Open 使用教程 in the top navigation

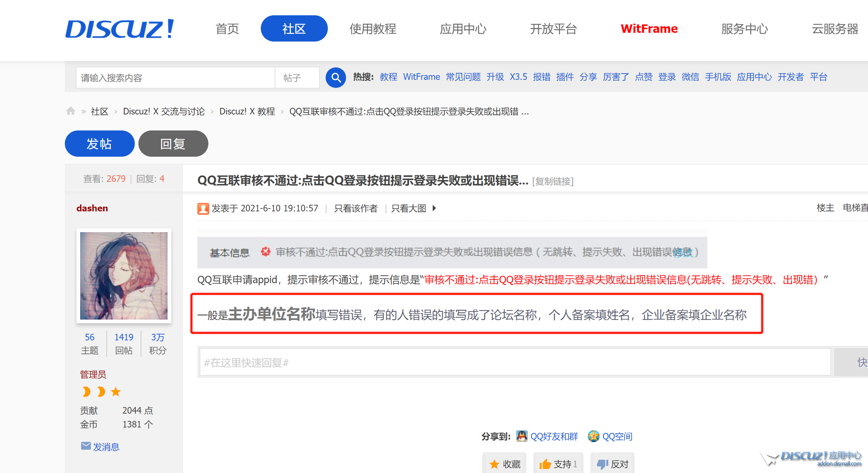(373, 29)
